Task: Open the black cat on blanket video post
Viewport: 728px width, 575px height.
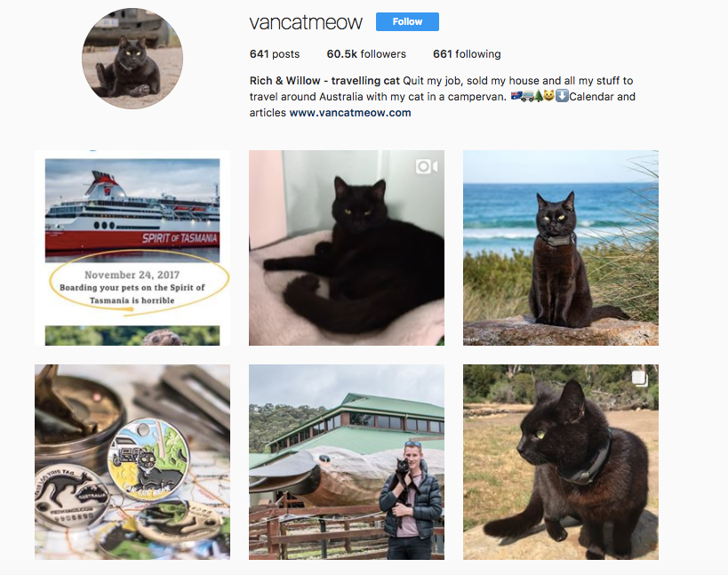Action: [x=347, y=248]
